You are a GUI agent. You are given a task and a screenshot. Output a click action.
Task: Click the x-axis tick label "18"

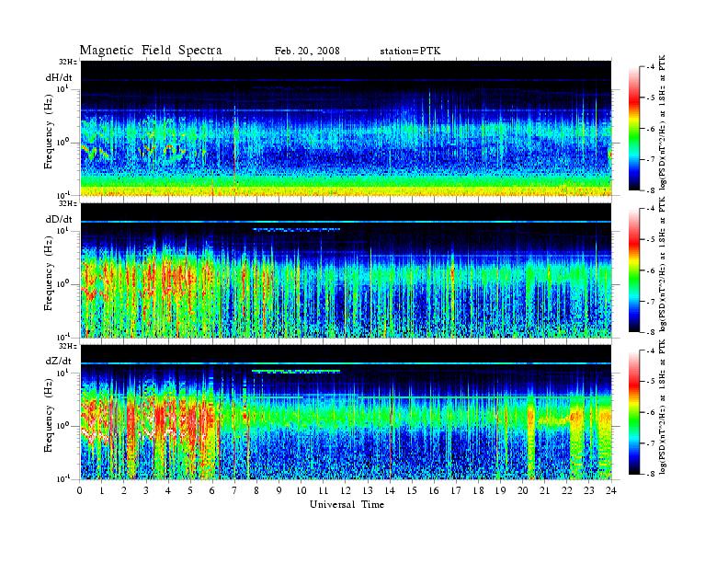click(x=478, y=491)
